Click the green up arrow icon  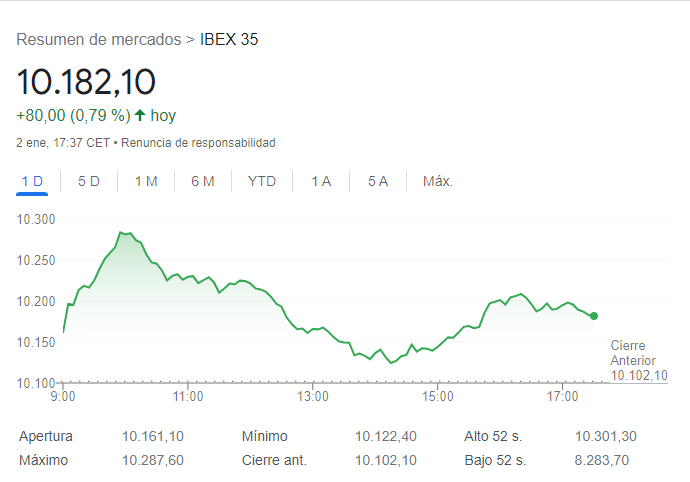(x=140, y=115)
